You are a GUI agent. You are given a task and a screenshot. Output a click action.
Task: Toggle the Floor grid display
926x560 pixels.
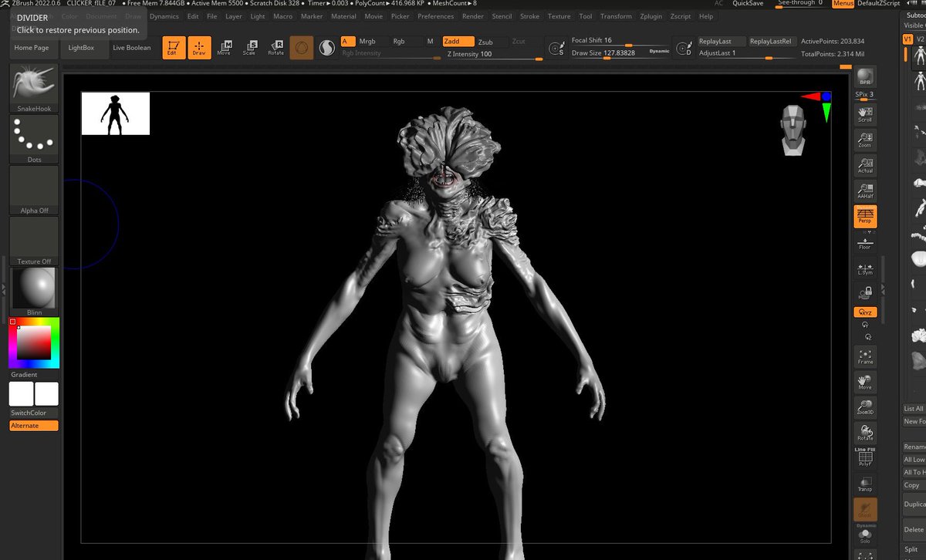coord(863,242)
